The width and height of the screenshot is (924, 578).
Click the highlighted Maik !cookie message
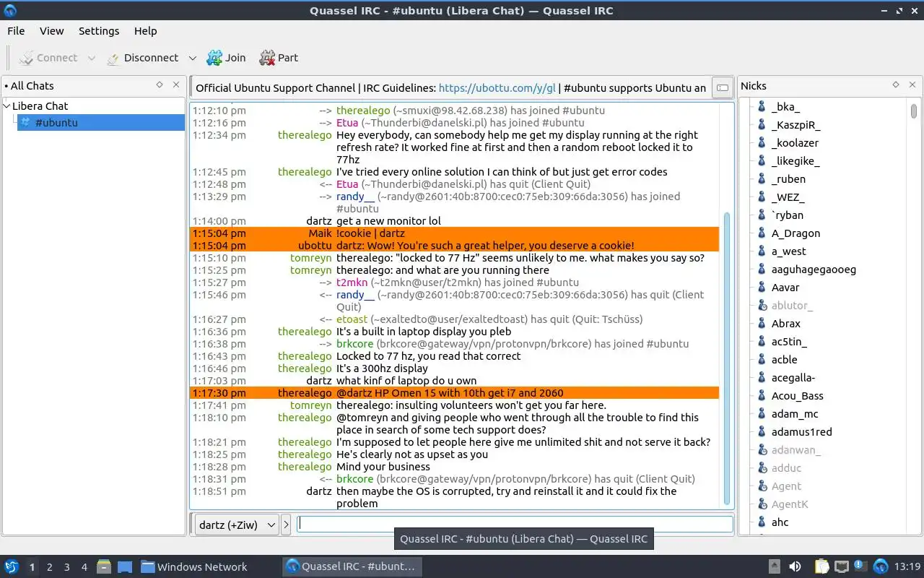(455, 233)
